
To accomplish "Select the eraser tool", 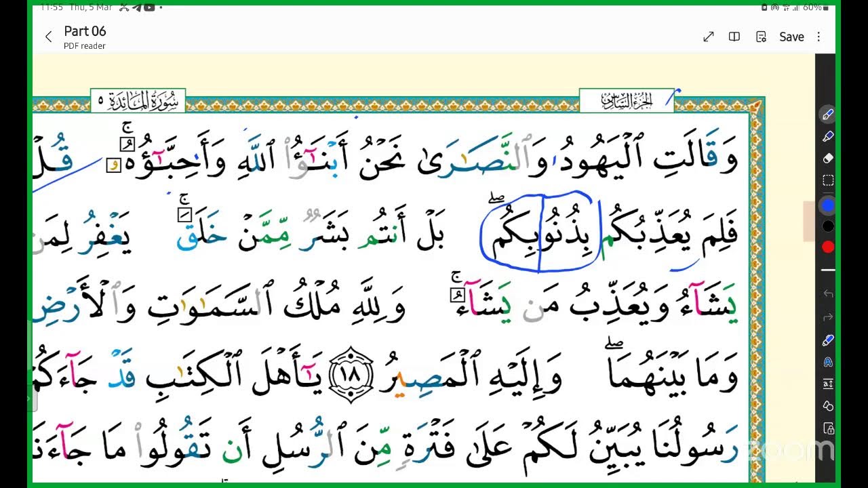I will 828,158.
